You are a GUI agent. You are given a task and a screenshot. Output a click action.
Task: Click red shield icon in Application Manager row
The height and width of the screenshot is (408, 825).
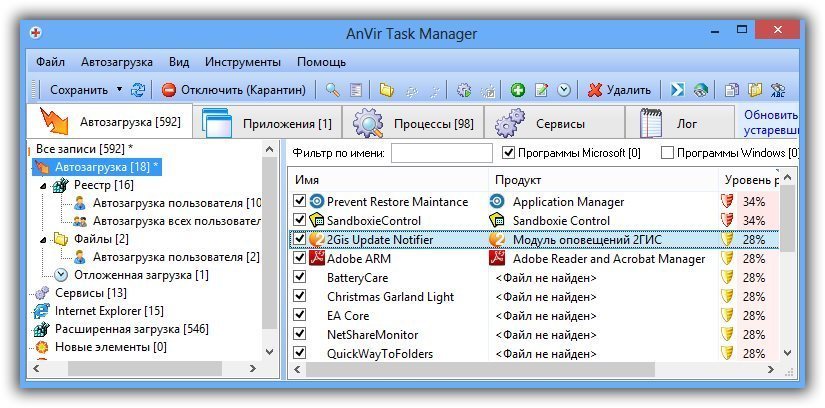(x=727, y=202)
